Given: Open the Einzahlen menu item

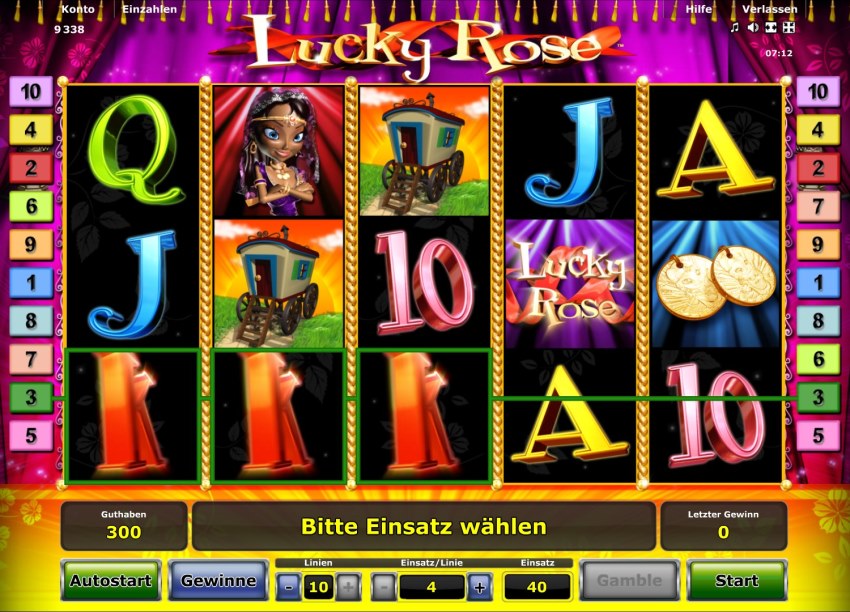Looking at the screenshot, I should (x=149, y=9).
